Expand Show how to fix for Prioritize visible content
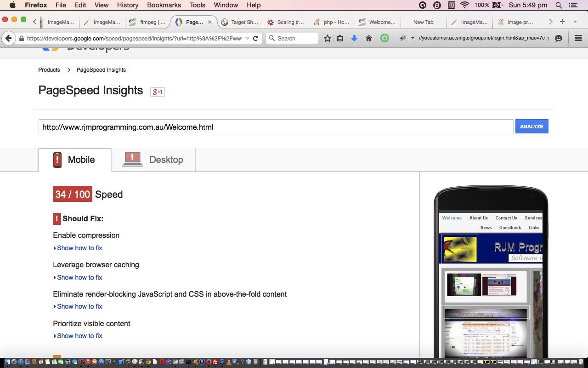This screenshot has height=368, width=588. coord(79,336)
